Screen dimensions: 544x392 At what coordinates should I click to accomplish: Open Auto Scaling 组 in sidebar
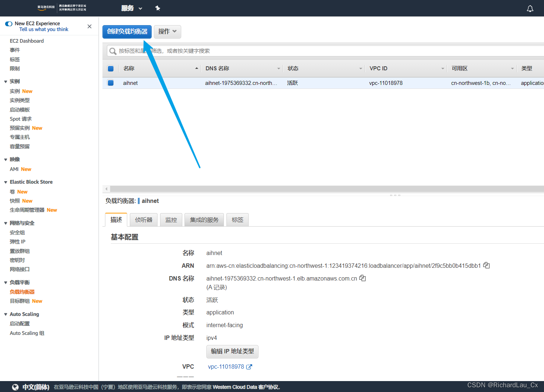coord(27,333)
